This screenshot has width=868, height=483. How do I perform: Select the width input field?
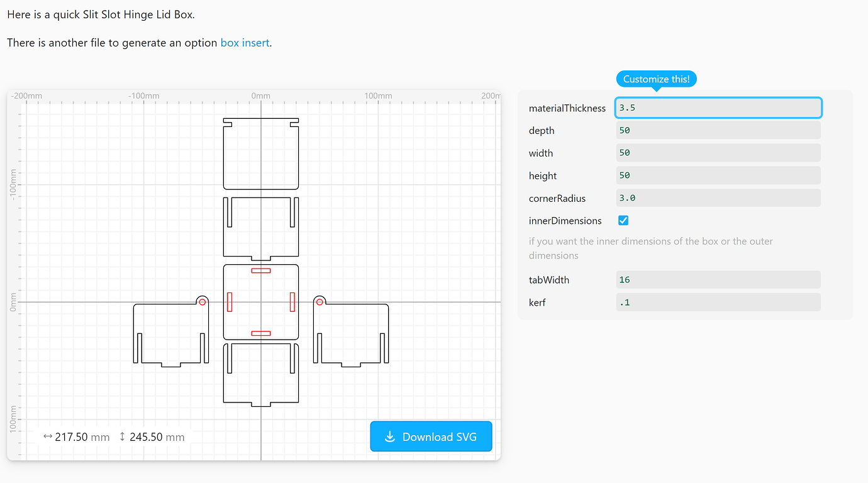(718, 152)
